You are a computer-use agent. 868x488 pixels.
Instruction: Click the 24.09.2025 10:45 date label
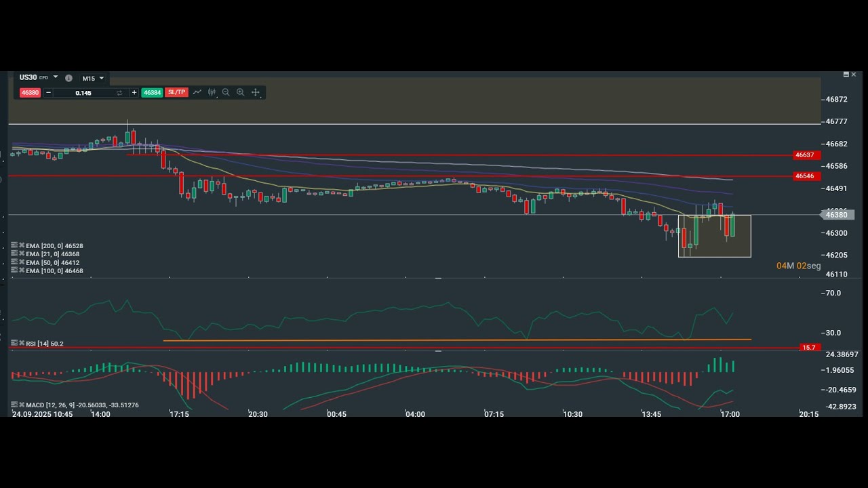coord(42,413)
